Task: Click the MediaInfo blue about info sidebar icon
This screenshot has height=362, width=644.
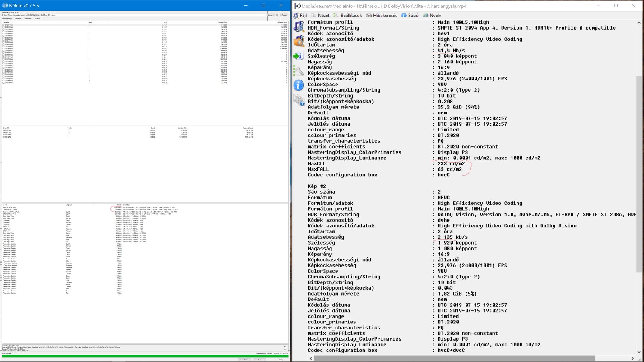Action: [299, 85]
